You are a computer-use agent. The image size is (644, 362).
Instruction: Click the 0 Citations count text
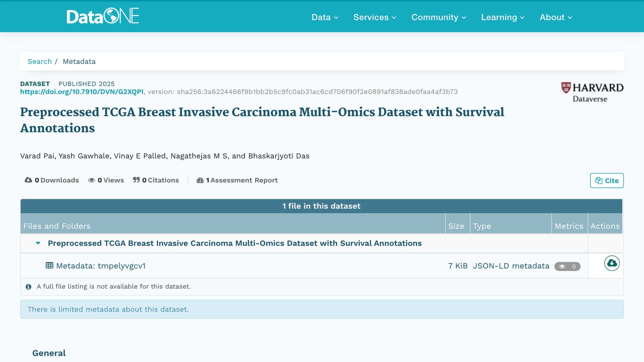pos(160,180)
